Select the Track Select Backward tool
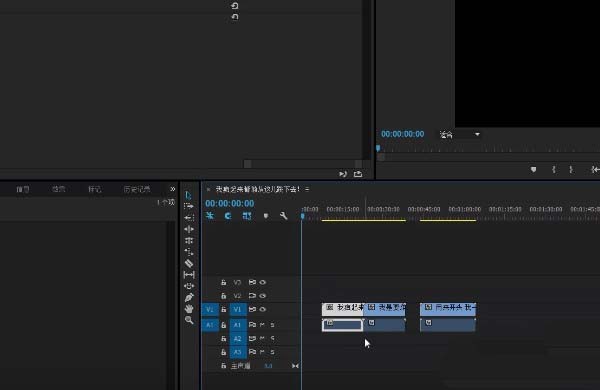The image size is (600, 390). 189,218
